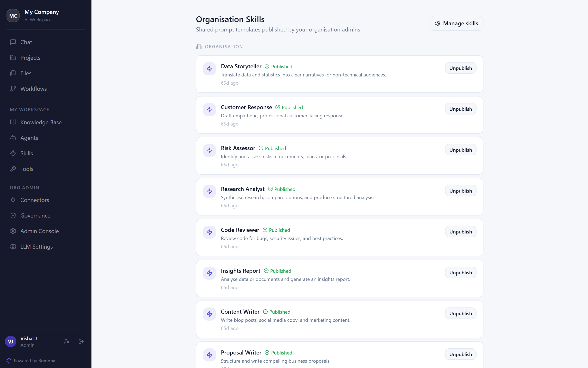Click the Insights Report title
The image size is (588, 368).
click(x=241, y=271)
